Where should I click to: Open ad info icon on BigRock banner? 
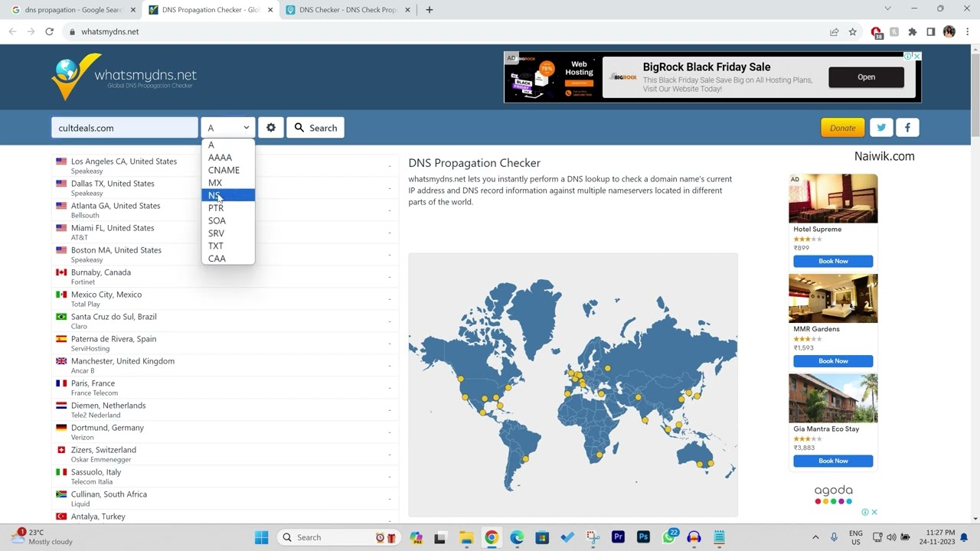point(909,56)
